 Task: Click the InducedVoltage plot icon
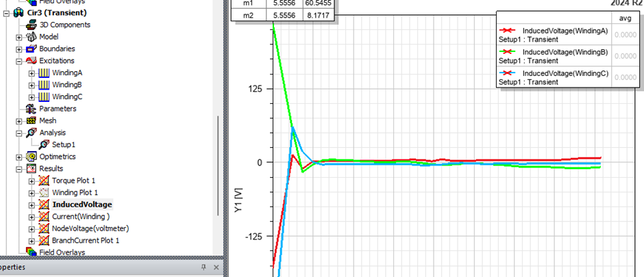44,205
